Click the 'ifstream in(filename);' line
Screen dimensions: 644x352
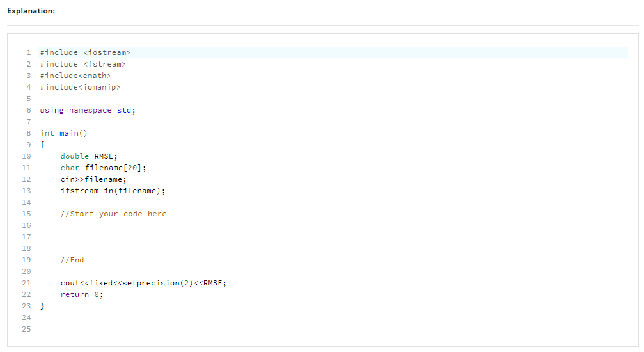point(113,191)
